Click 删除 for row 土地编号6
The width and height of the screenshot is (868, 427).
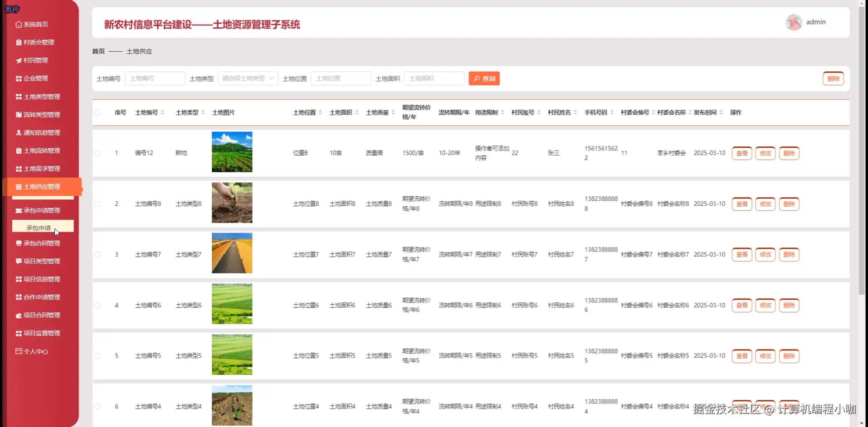pyautogui.click(x=789, y=306)
